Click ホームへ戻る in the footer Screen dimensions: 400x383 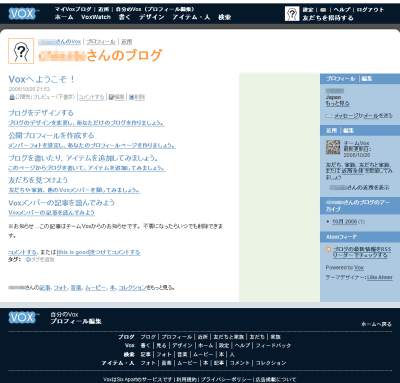[376, 324]
